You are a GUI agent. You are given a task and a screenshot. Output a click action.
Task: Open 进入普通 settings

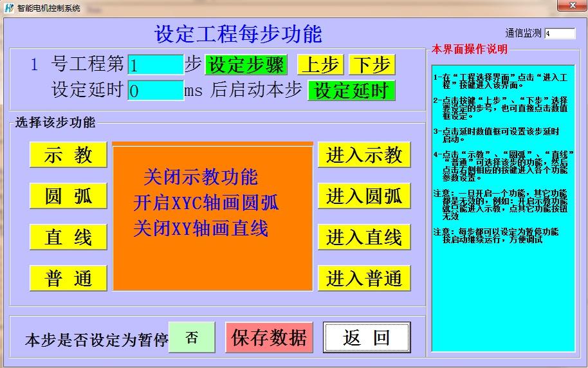(x=364, y=279)
